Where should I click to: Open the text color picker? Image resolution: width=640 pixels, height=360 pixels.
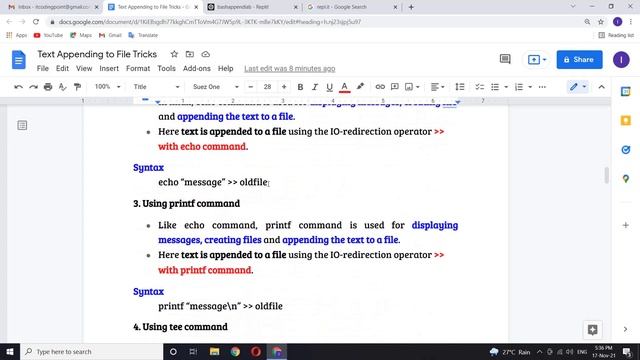(x=344, y=87)
